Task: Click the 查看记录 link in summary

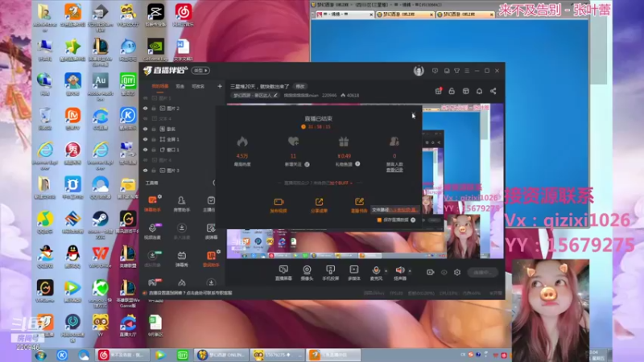Action: point(394,170)
